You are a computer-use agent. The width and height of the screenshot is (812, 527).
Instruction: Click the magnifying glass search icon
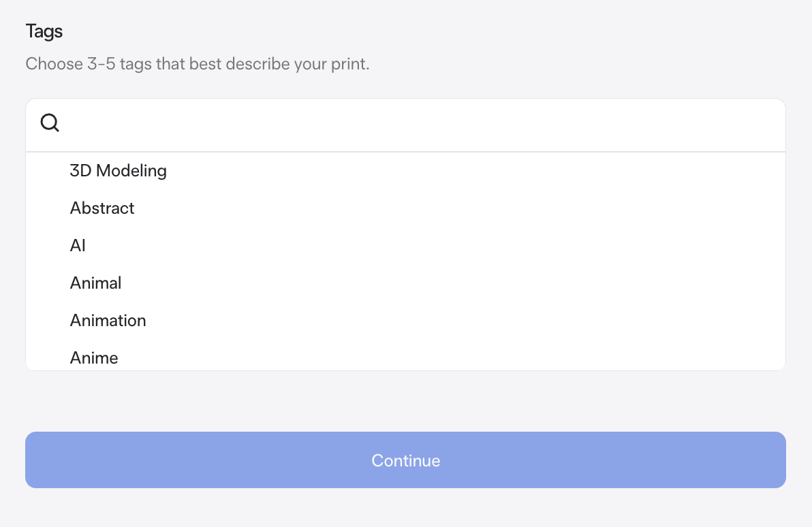50,123
